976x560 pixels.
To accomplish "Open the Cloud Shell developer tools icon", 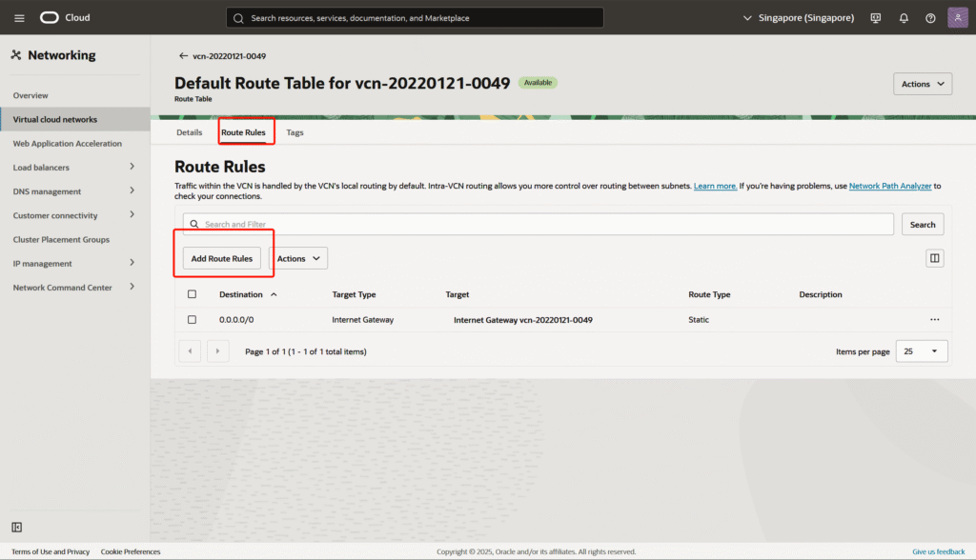I will coord(876,18).
